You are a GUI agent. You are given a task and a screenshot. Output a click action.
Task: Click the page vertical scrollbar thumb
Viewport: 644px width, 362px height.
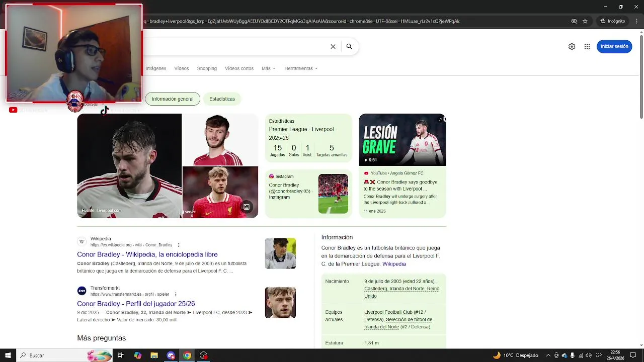[x=641, y=77]
